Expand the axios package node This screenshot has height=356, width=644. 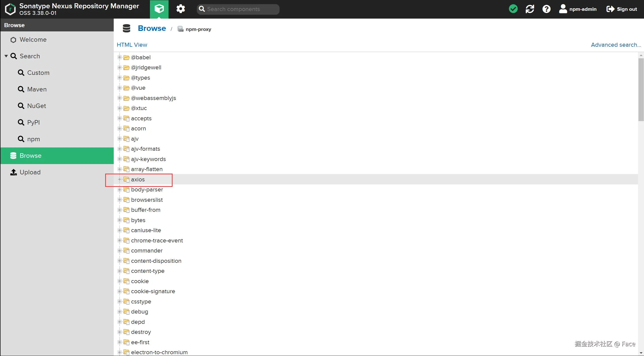pos(120,179)
